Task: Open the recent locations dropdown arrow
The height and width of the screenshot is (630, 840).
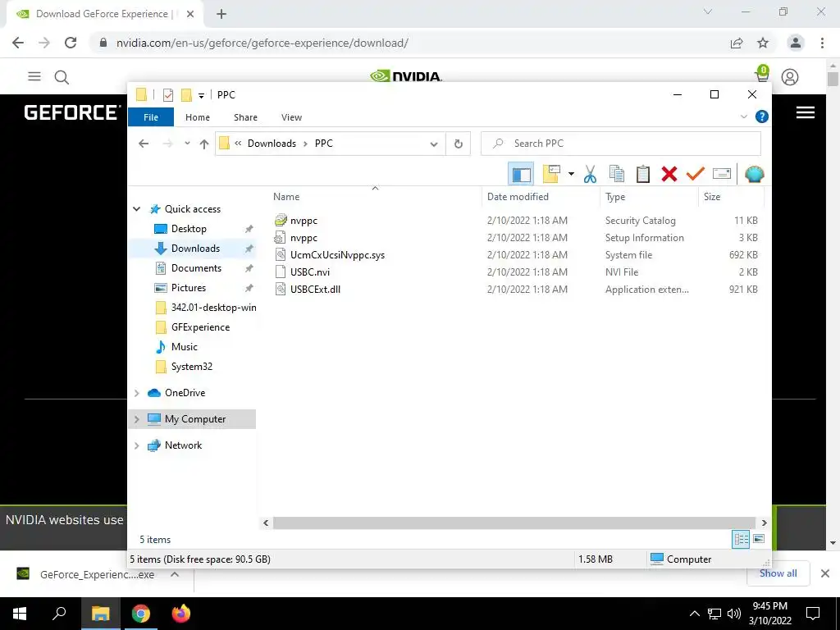Action: (x=187, y=144)
